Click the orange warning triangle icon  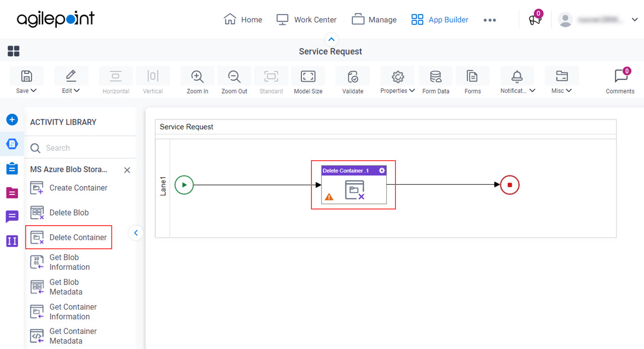[x=329, y=197]
